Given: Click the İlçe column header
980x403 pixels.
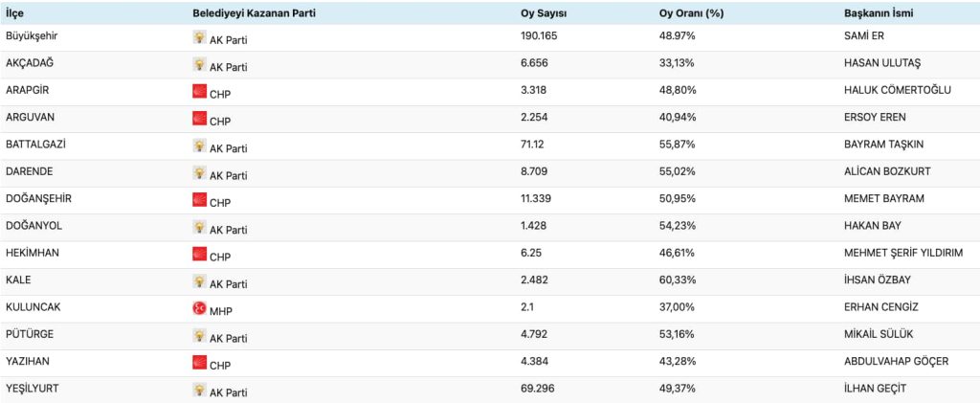Looking at the screenshot, I should [x=16, y=11].
